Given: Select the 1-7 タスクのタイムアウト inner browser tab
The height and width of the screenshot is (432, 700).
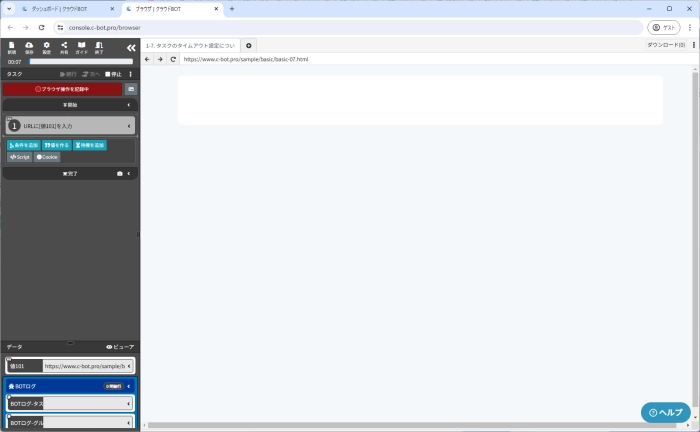Looking at the screenshot, I should [190, 45].
